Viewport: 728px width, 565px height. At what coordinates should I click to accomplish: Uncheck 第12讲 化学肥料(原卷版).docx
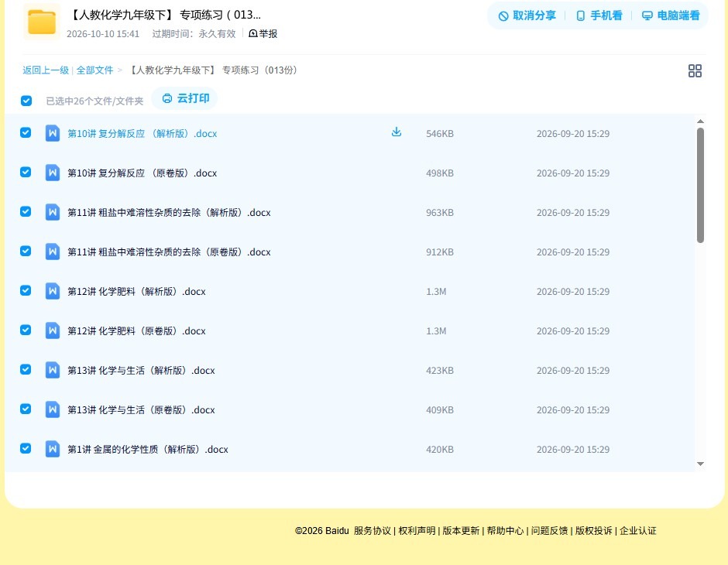pos(26,330)
